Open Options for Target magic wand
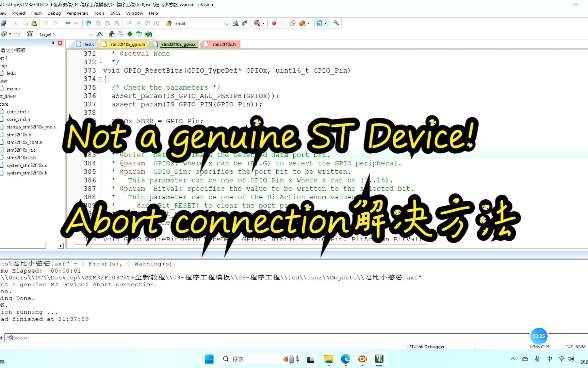The image size is (588, 368). coord(100,34)
